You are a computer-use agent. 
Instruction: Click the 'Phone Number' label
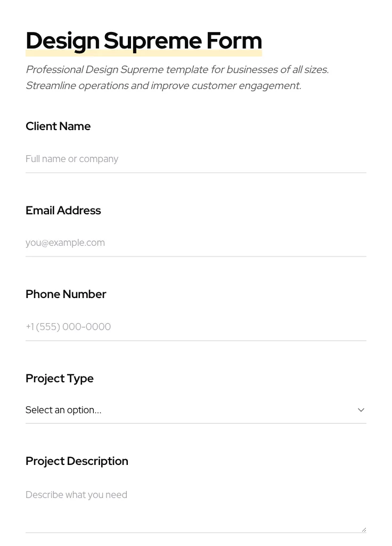pos(66,294)
